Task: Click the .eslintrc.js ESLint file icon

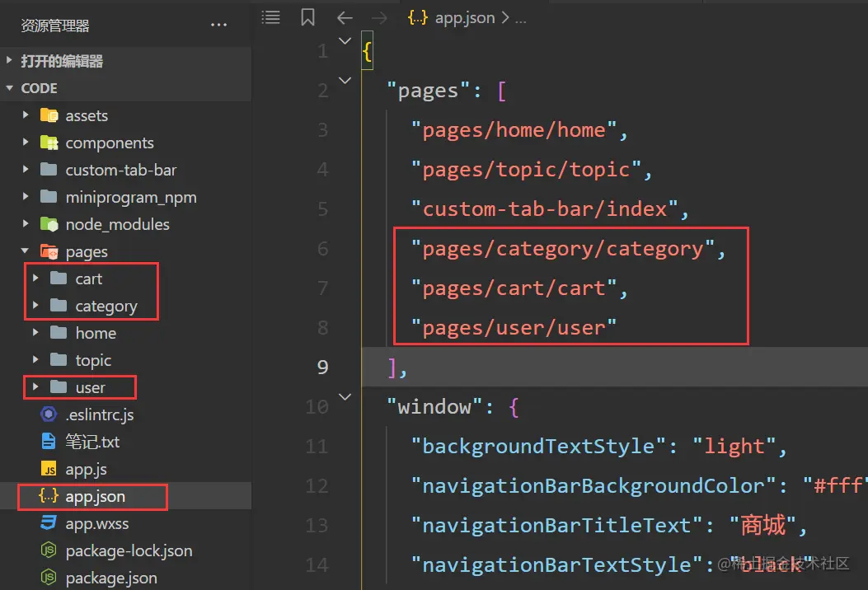Action: click(49, 414)
